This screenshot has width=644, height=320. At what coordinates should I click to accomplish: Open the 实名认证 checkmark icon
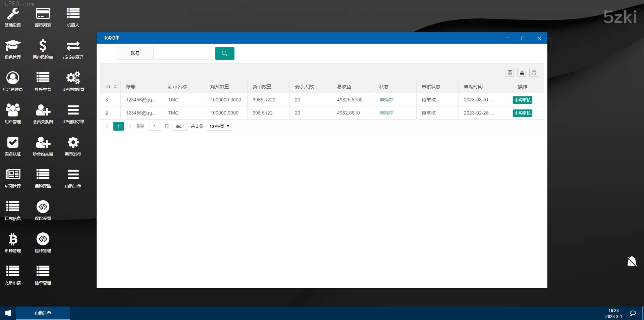[x=13, y=143]
